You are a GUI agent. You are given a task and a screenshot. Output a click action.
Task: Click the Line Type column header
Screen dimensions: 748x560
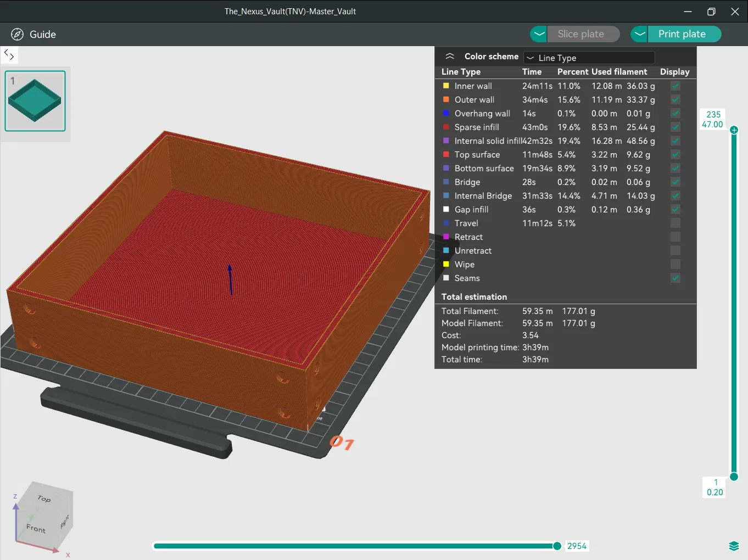pyautogui.click(x=461, y=72)
